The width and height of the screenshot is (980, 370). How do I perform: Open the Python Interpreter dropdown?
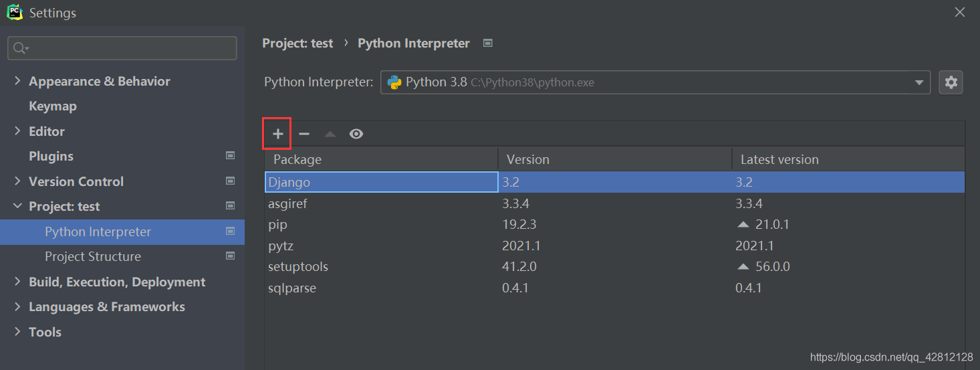tap(918, 82)
